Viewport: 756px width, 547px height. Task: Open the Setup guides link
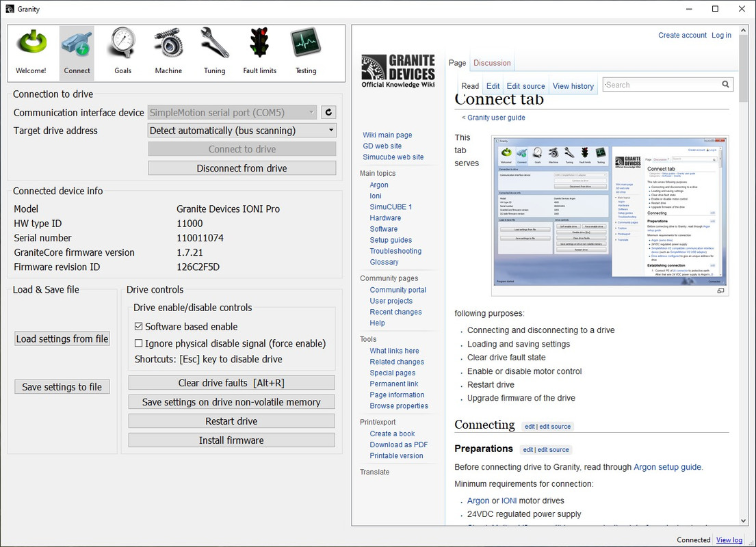pyautogui.click(x=391, y=240)
